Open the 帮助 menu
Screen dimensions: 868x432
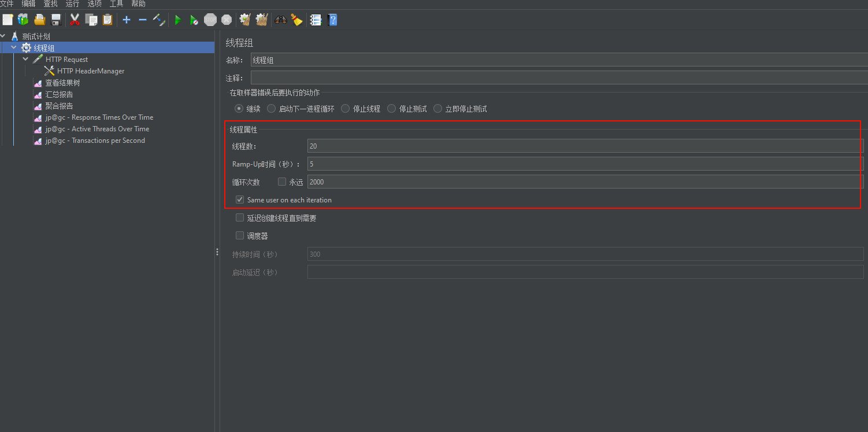138,4
